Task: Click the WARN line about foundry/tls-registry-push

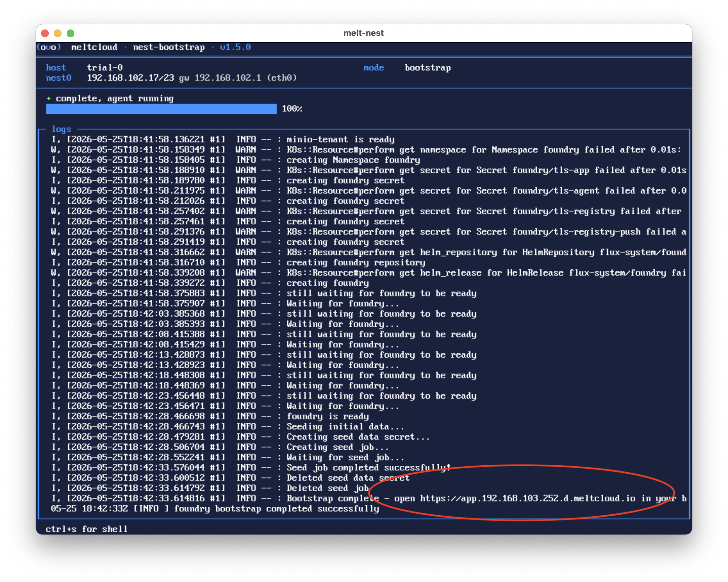Action: 369,231
